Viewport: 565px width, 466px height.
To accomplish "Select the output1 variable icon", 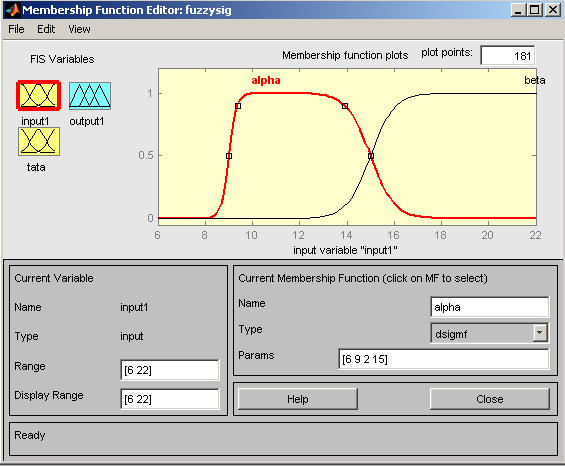I will (90, 96).
